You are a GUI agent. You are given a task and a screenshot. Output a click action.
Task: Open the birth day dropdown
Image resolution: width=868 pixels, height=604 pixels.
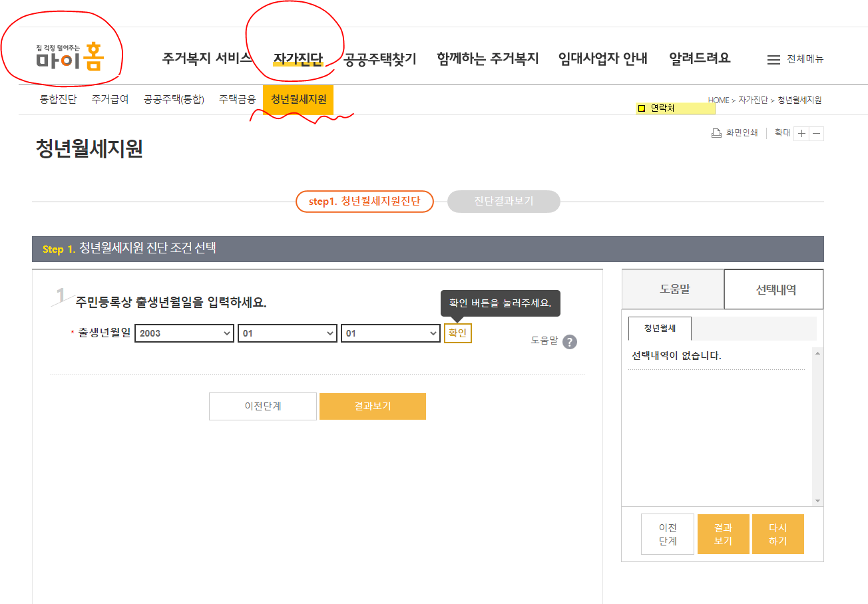(390, 333)
